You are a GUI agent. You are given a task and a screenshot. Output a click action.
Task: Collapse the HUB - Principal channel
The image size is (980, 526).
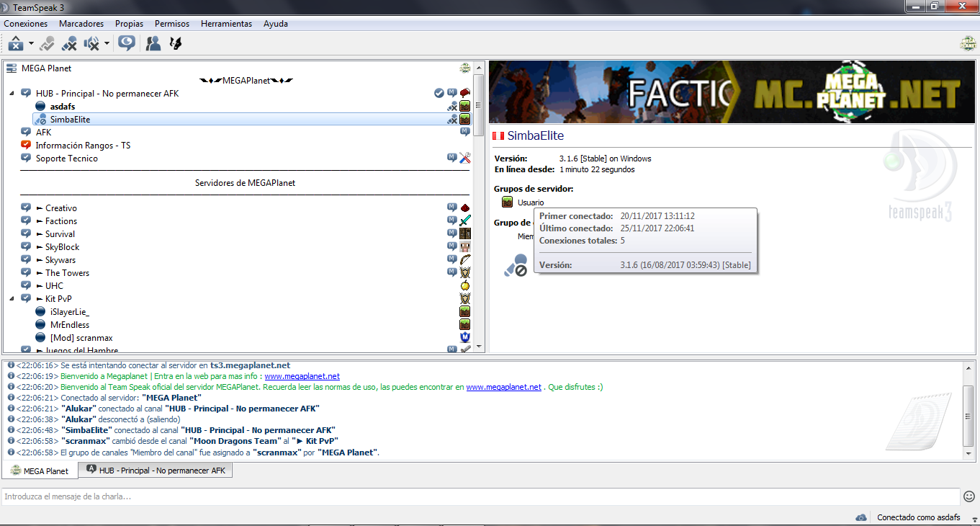(x=12, y=94)
